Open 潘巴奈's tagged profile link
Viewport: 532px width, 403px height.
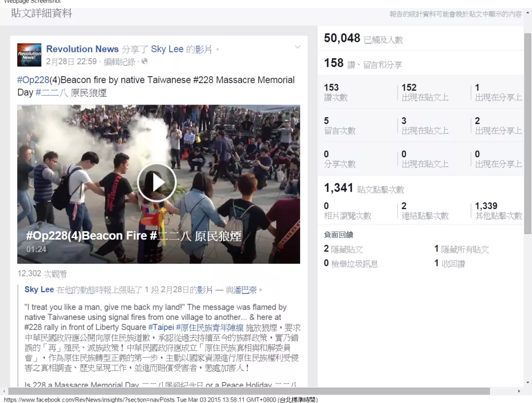(x=245, y=290)
